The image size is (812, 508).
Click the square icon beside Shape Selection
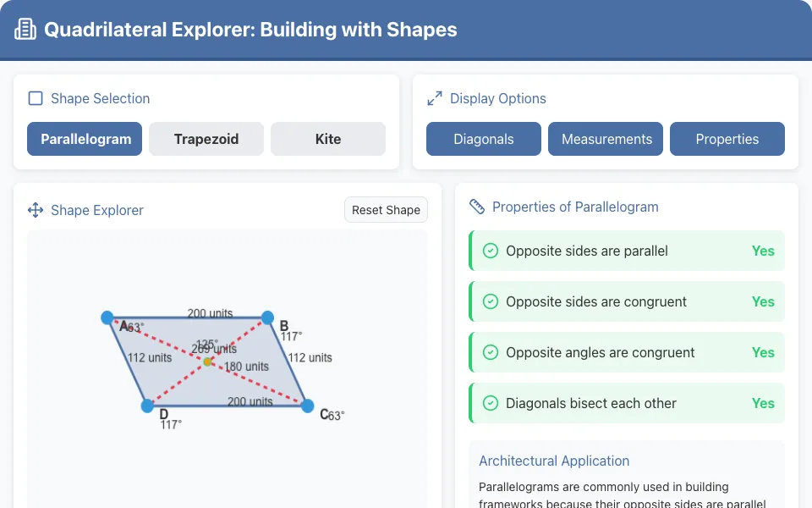(x=36, y=98)
